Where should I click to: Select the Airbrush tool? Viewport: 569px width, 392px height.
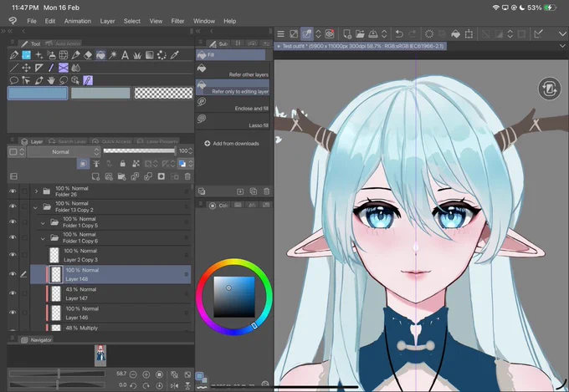(51, 55)
